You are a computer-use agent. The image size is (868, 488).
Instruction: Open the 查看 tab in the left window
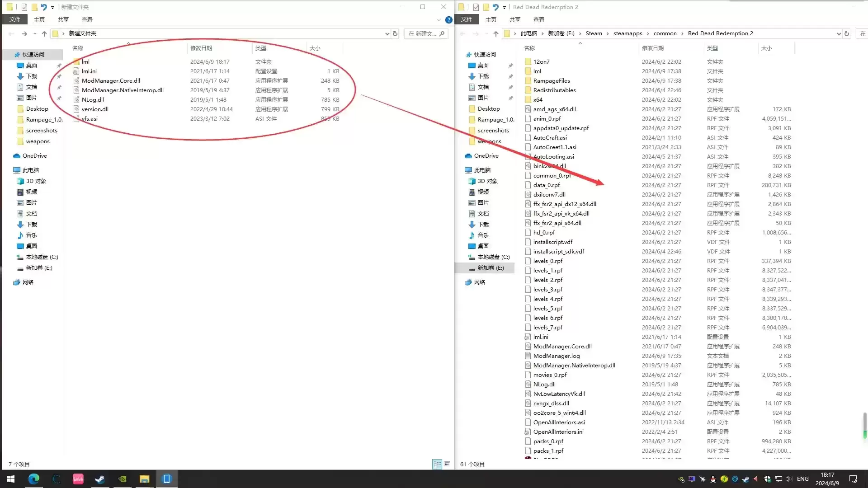coord(87,20)
